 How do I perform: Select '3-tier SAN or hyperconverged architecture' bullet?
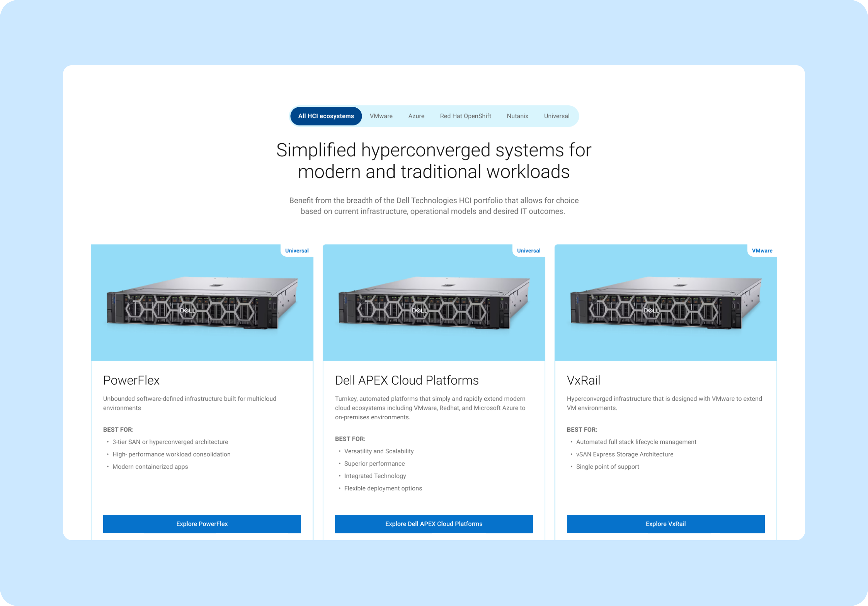point(170,442)
